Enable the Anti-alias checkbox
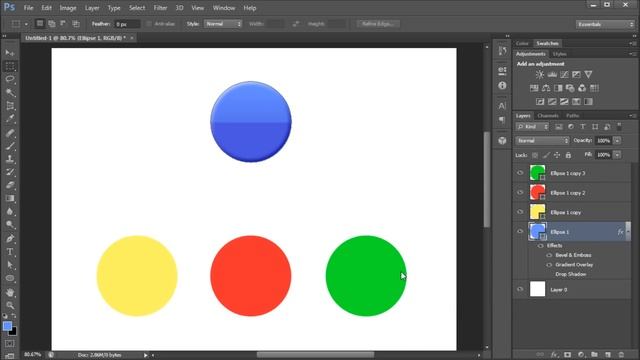 (x=149, y=24)
